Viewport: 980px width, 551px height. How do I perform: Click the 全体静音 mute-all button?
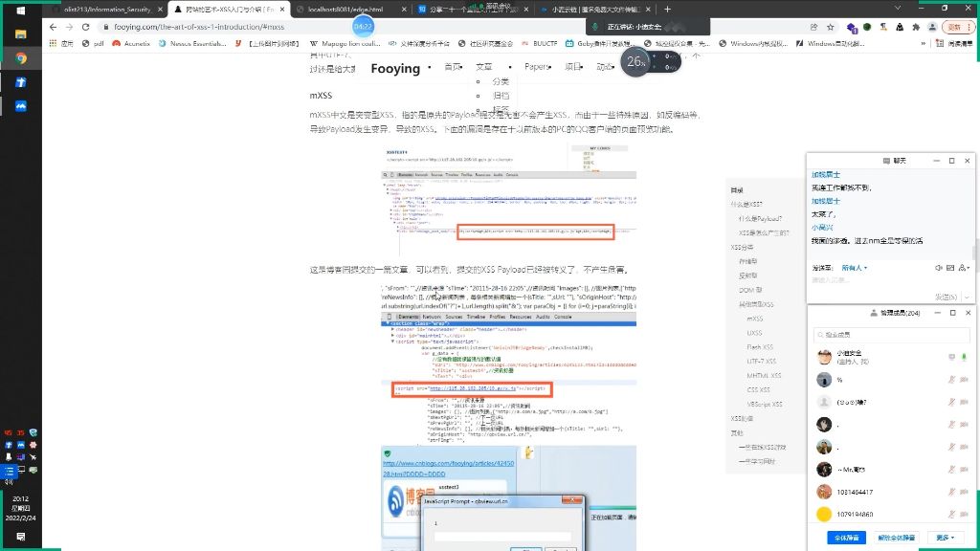click(x=847, y=538)
